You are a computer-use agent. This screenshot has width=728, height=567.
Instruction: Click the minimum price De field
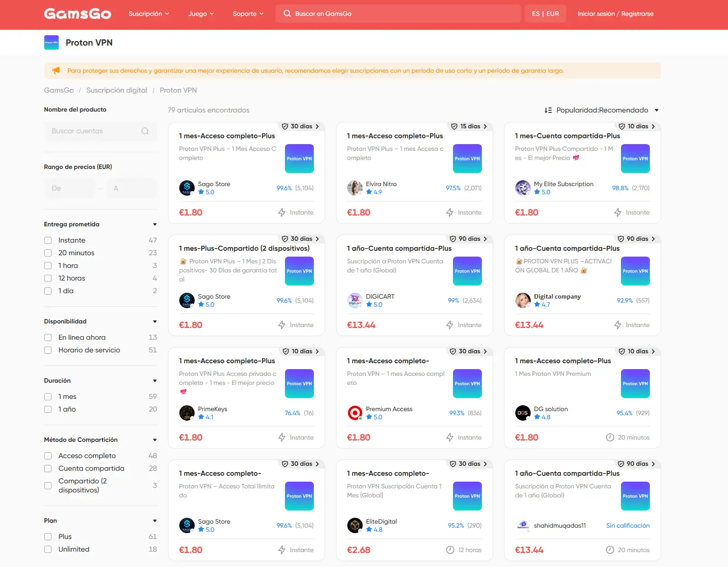[70, 188]
